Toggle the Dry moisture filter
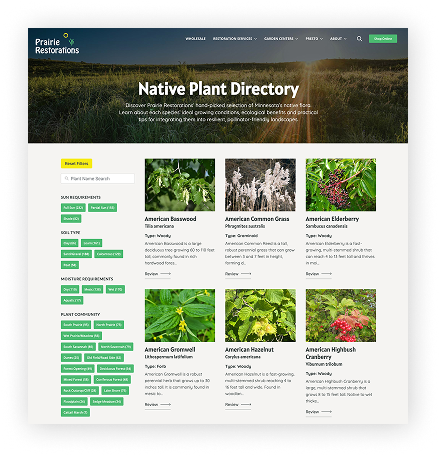The width and height of the screenshot is (440, 456). 70,289
